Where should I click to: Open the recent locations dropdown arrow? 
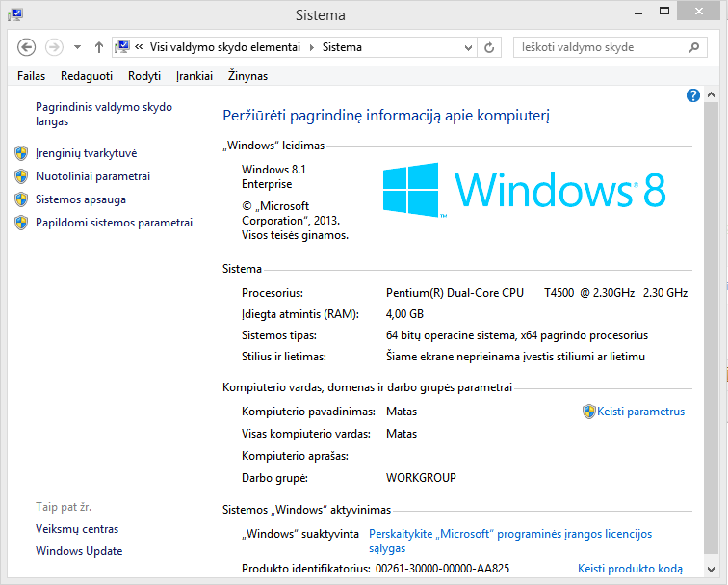(78, 47)
